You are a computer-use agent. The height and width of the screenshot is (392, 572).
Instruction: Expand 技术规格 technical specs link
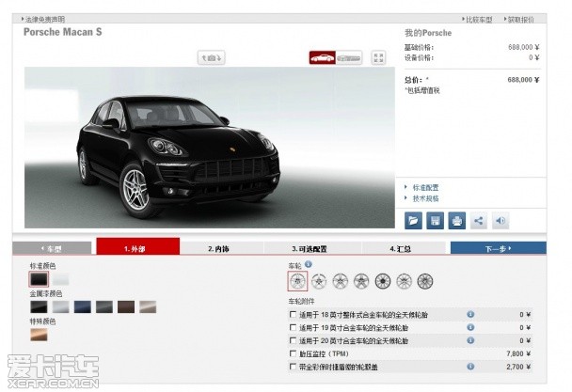[x=425, y=198]
